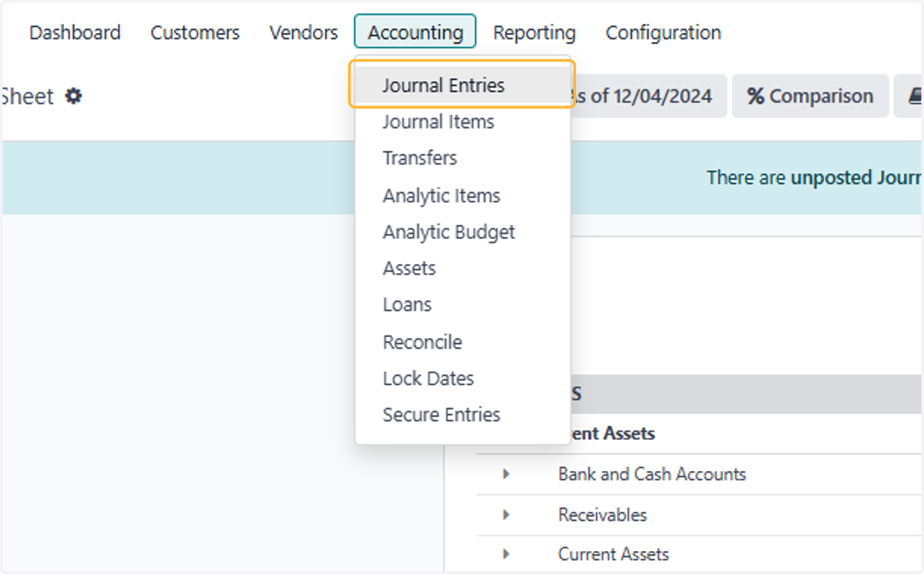Click the Receivables line label
The width and height of the screenshot is (924, 574).
pos(602,514)
